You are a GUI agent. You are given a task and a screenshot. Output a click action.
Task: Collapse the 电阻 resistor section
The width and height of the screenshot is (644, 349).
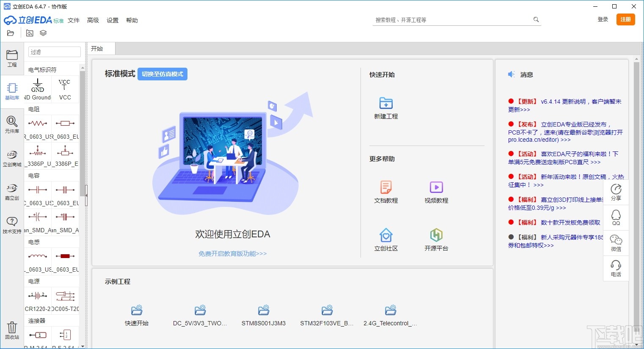[34, 109]
